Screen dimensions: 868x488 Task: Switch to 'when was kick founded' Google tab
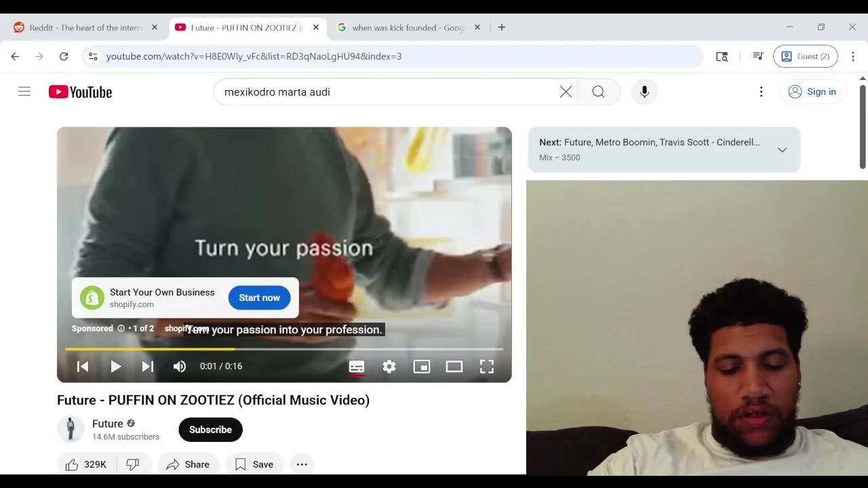(407, 28)
